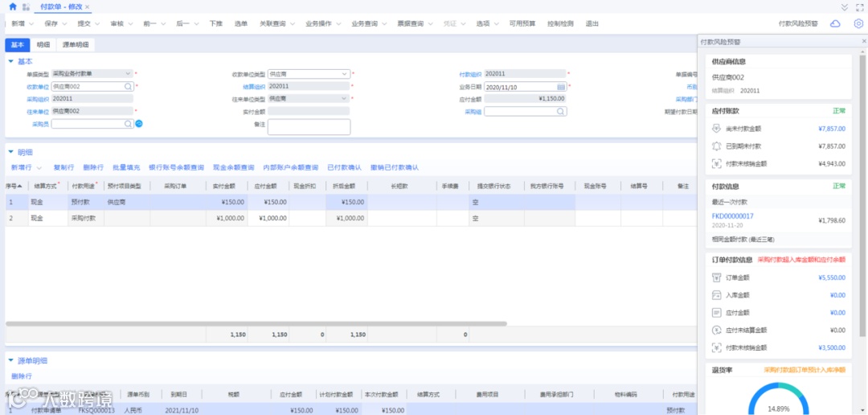Expand the 保存 dropdown arrow

click(x=64, y=24)
